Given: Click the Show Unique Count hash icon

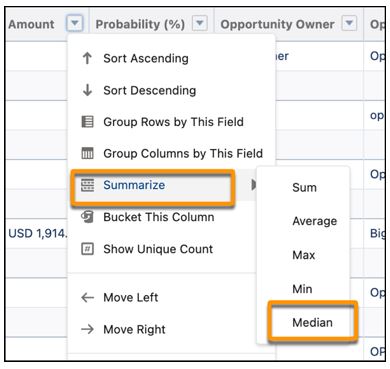Looking at the screenshot, I should 88,249.
